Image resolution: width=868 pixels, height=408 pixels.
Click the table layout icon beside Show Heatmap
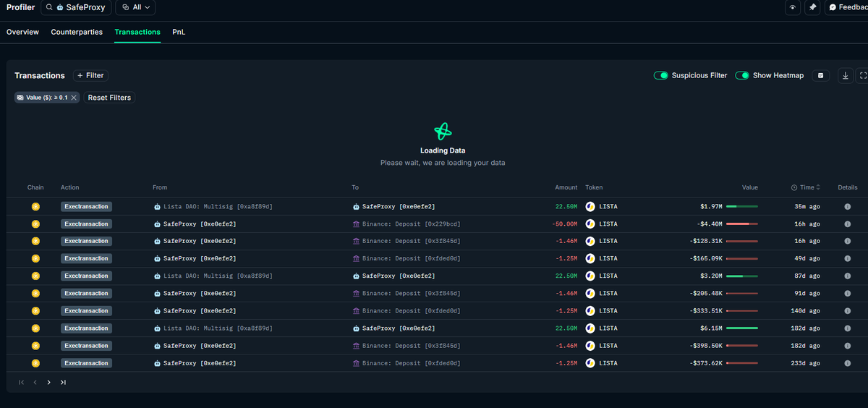coord(820,75)
